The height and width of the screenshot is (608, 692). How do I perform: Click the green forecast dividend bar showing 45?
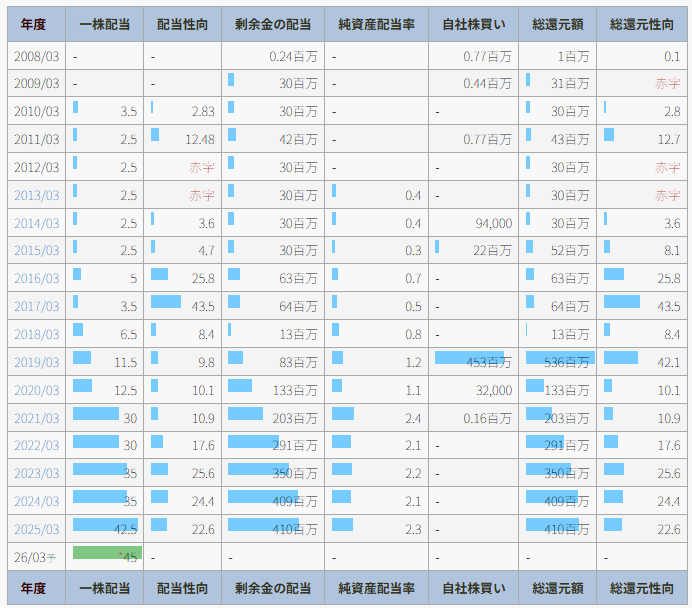click(x=106, y=553)
